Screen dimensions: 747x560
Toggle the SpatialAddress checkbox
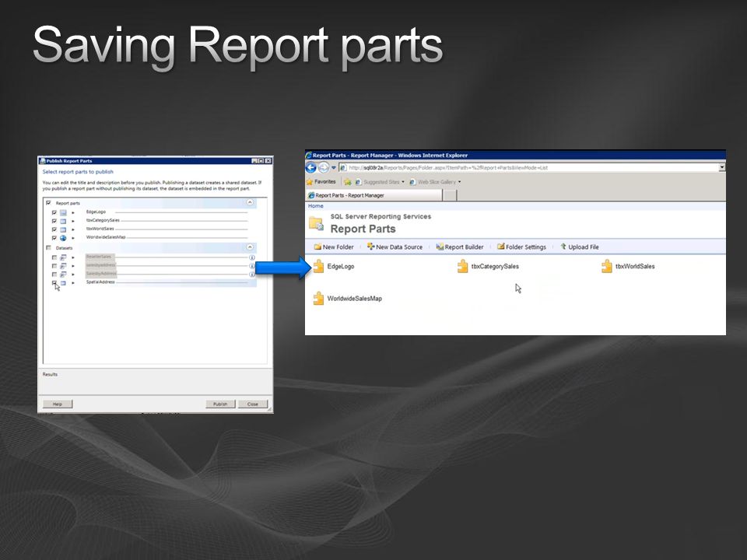coord(54,283)
